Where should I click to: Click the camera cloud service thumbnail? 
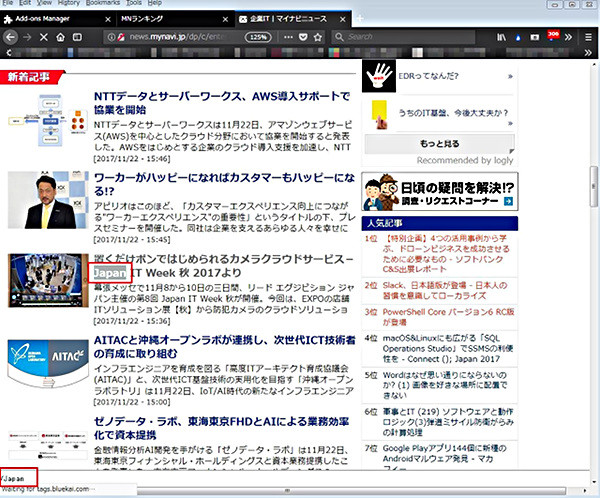coord(48,280)
